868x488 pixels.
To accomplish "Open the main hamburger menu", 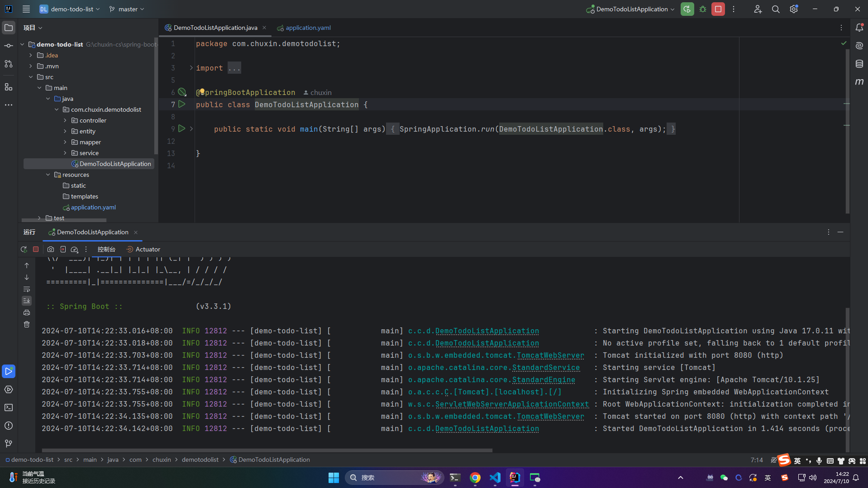I will pos(26,9).
